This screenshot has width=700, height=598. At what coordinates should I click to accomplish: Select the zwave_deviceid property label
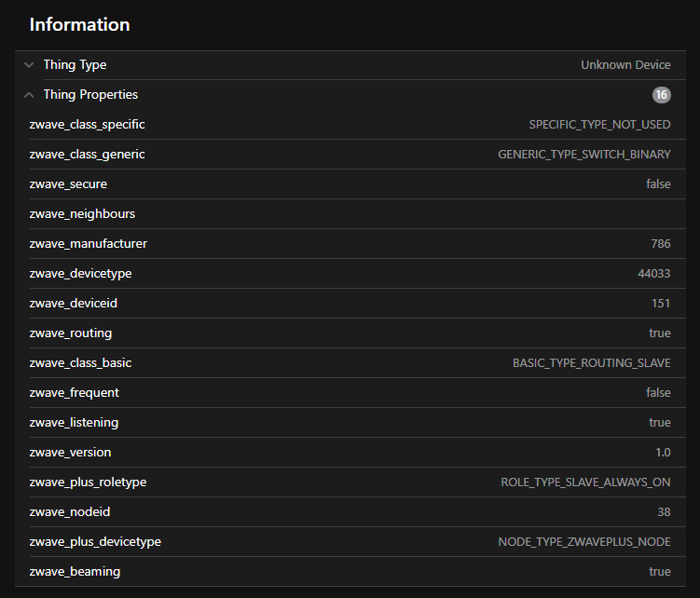coord(73,304)
